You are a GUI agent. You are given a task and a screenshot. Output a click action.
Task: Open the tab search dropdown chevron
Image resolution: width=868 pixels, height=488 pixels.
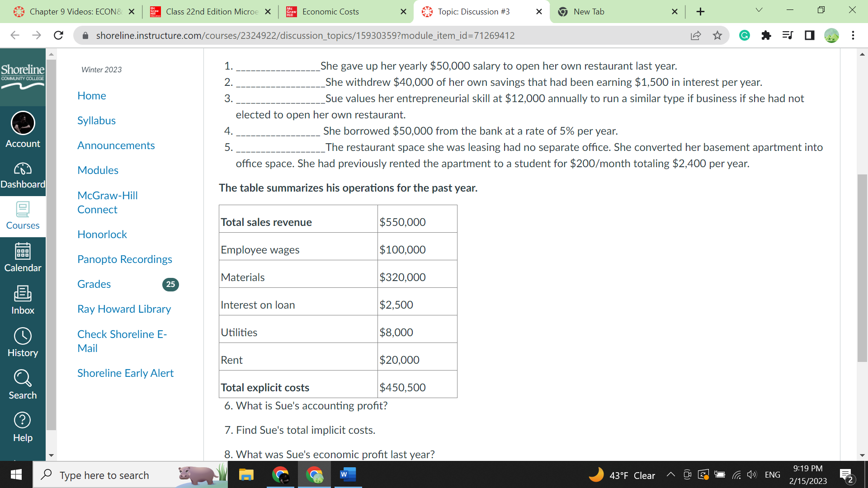tap(759, 9)
